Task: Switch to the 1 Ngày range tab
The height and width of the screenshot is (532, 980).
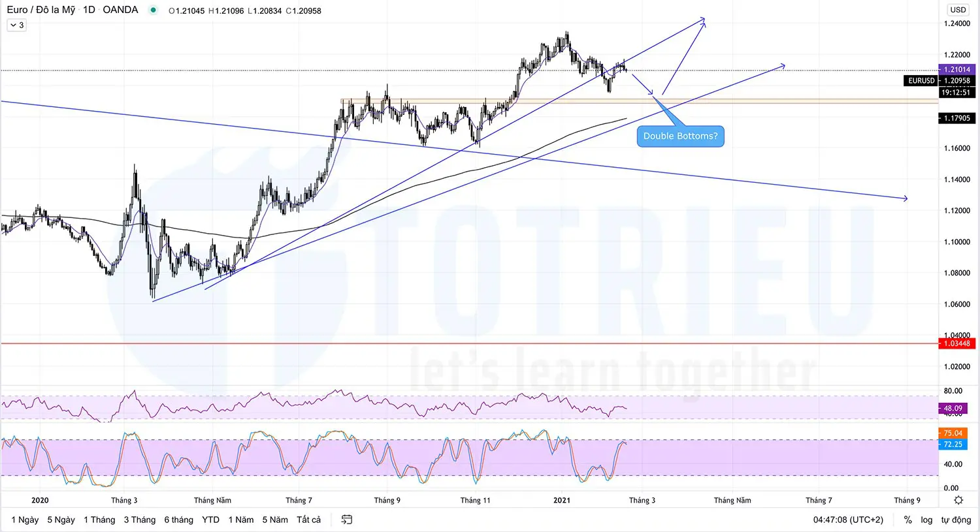Action: (x=24, y=520)
